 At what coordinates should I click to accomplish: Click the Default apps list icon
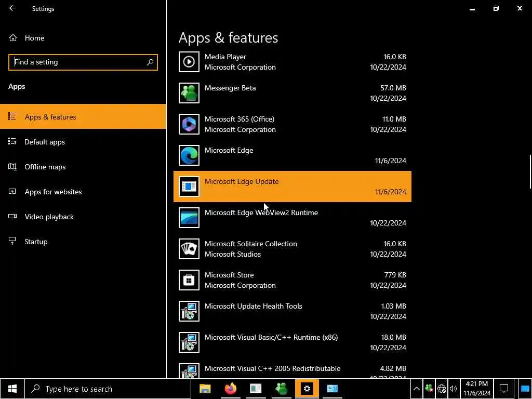[12, 141]
